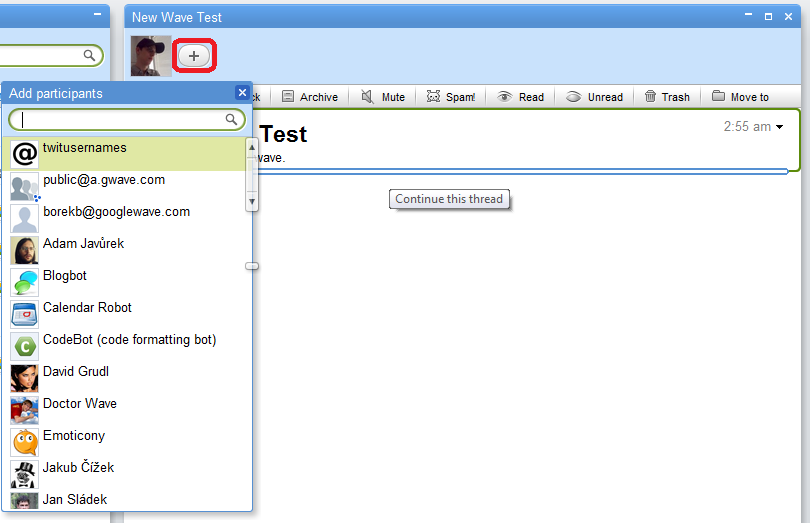Select Calendar Robot from the list

point(124,314)
